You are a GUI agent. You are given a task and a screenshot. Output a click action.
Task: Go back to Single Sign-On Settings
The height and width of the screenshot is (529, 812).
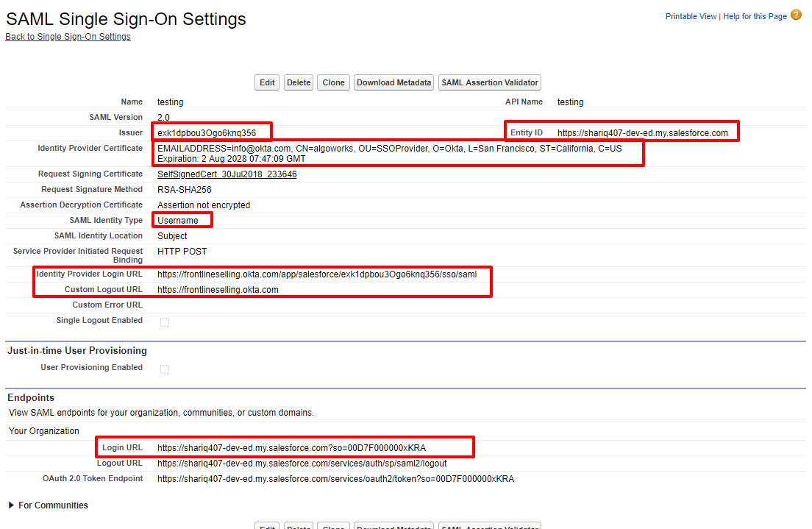[68, 37]
